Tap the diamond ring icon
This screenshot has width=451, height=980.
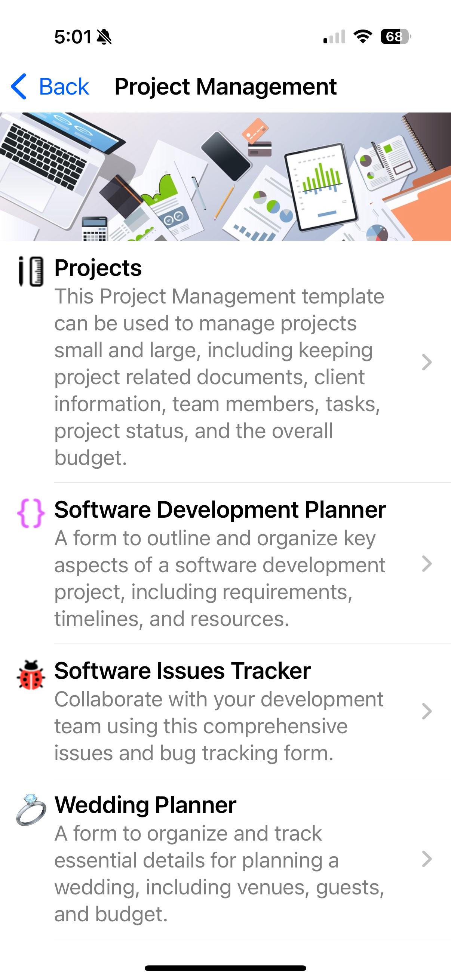31,810
